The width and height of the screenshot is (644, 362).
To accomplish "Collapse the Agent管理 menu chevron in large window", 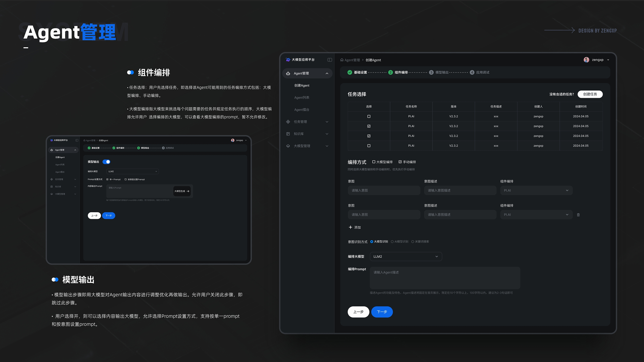I will tap(327, 73).
